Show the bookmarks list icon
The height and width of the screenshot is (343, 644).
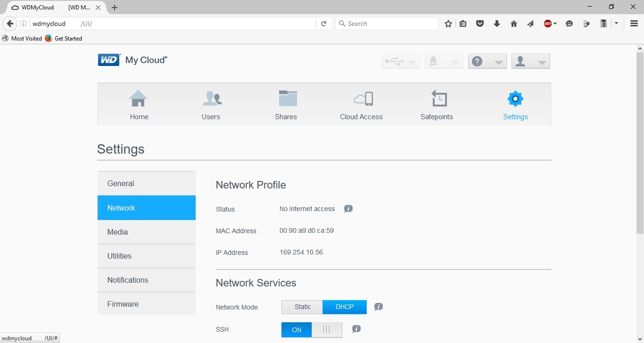pyautogui.click(x=463, y=24)
